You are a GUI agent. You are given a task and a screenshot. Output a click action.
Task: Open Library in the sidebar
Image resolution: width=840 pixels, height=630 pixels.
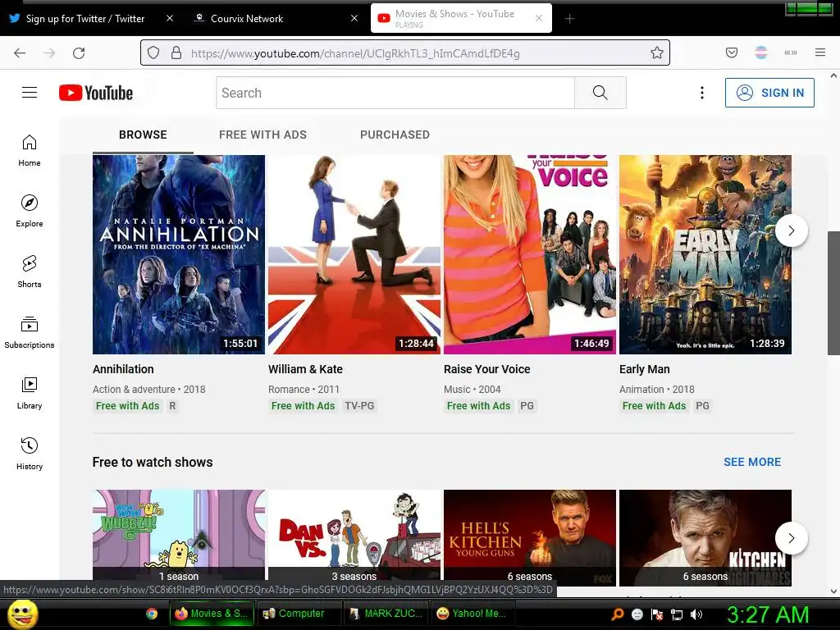30,393
